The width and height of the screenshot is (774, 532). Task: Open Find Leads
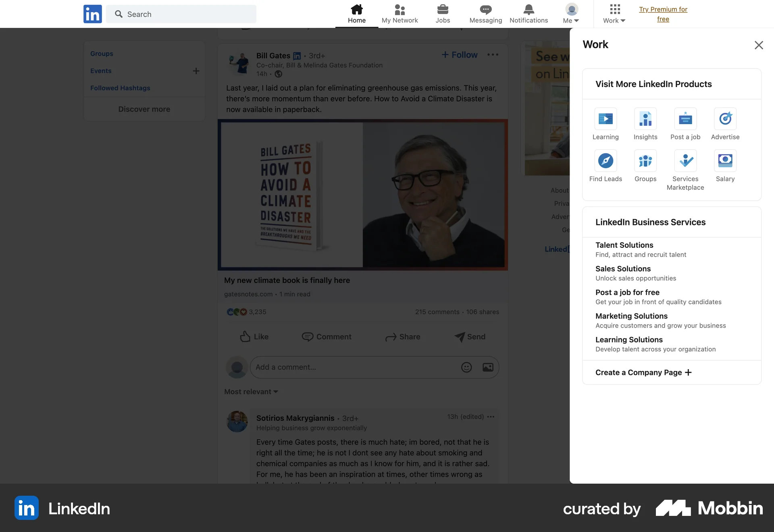click(x=605, y=160)
